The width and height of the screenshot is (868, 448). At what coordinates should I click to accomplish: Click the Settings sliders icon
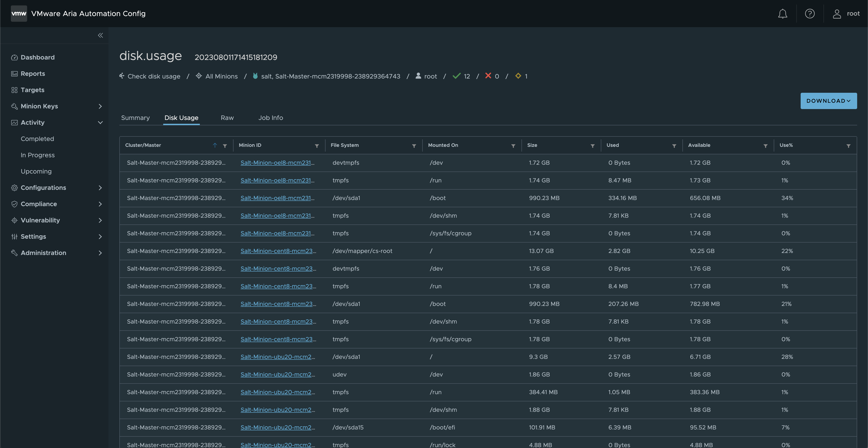click(14, 236)
